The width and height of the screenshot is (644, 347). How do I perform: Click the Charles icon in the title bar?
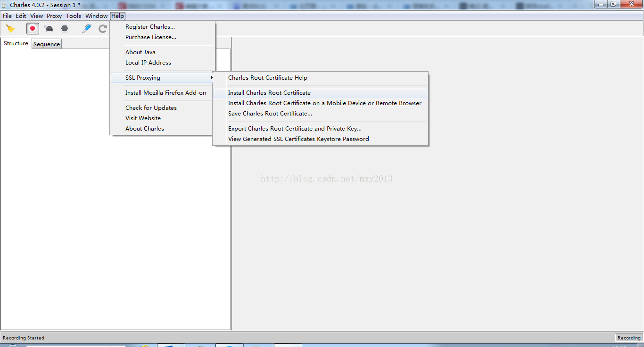[x=5, y=5]
